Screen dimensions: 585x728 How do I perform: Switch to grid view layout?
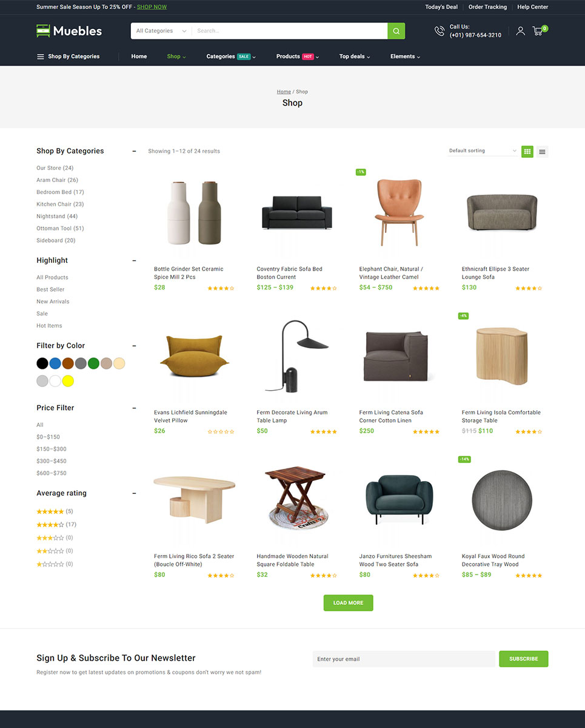click(x=527, y=152)
